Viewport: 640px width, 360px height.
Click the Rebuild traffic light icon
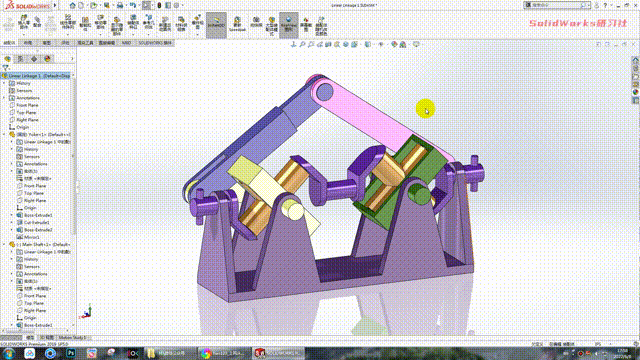[160, 5]
